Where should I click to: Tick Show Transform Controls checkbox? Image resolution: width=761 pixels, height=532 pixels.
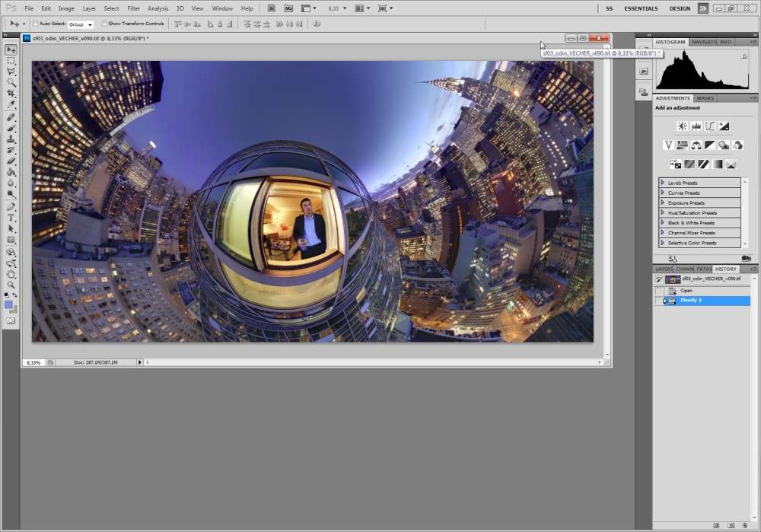click(105, 24)
